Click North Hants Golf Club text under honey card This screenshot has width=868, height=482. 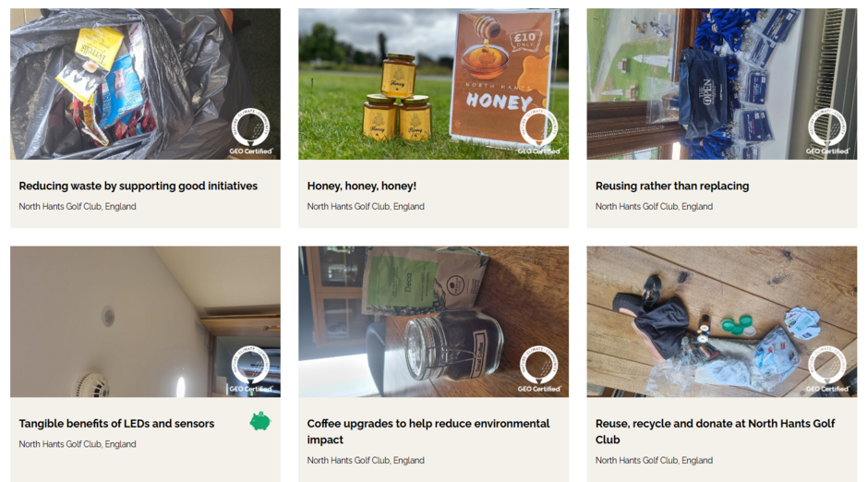coord(366,207)
